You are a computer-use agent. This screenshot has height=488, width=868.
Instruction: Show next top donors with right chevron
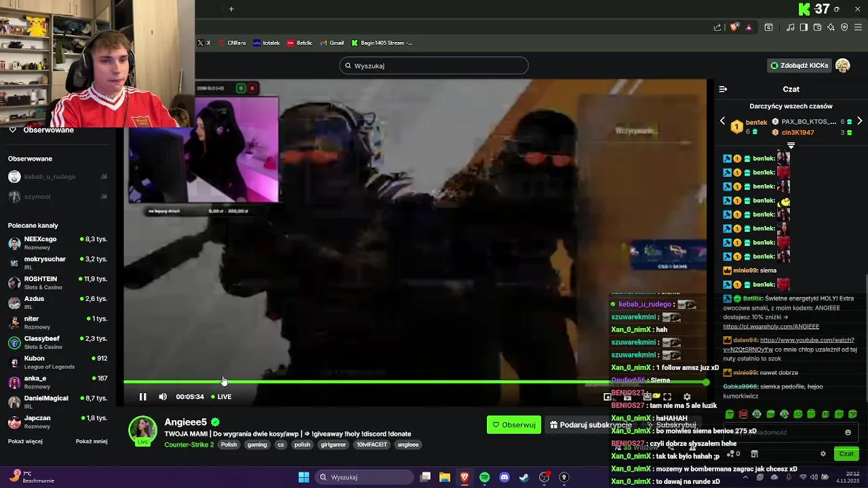click(x=859, y=121)
